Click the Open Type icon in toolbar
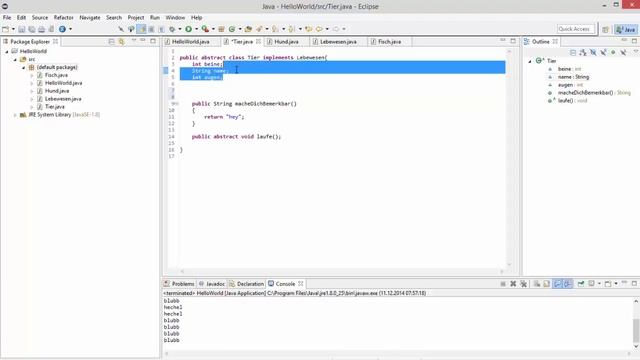Viewport: 640px width, 360px height. tap(248, 29)
